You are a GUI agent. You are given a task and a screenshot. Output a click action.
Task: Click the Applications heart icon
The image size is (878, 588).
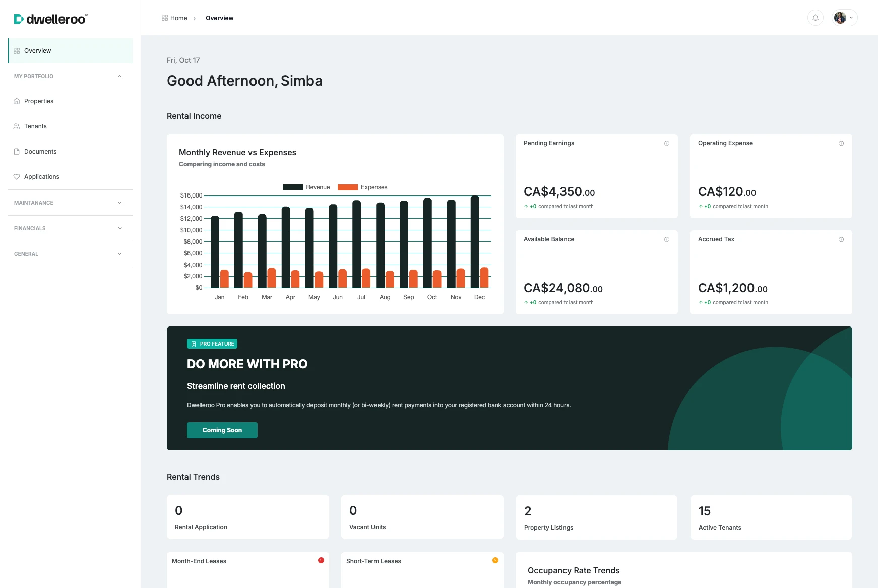click(17, 176)
